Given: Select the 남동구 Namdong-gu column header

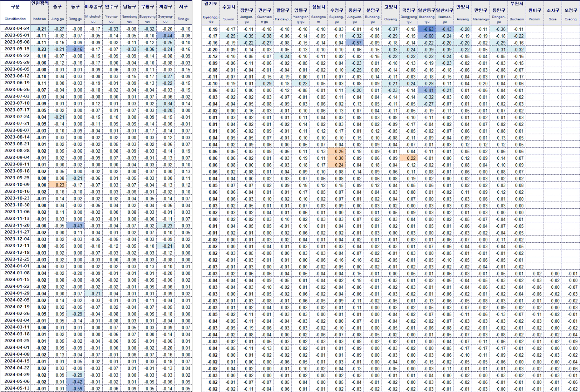Looking at the screenshot, I should point(129,13).
